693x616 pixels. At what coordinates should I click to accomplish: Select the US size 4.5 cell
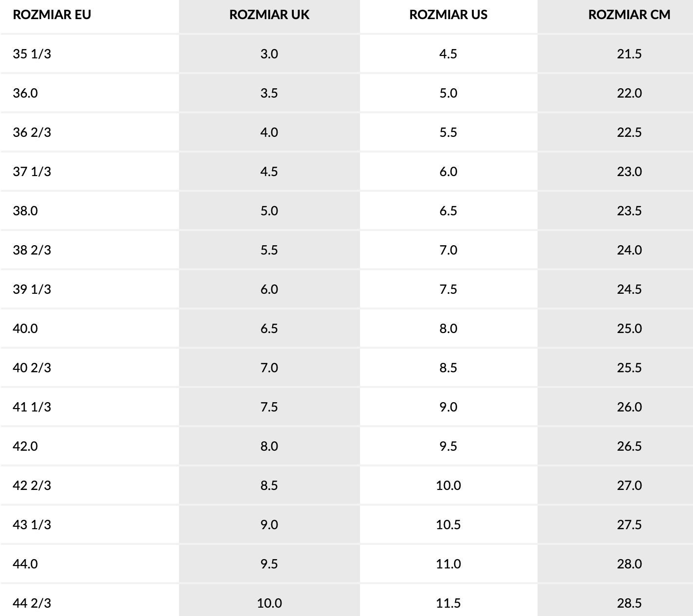(448, 54)
